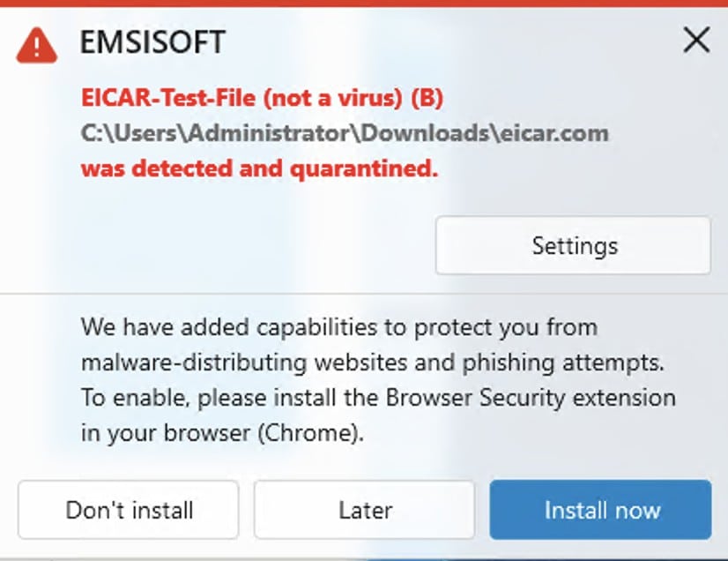Viewport: 728px width, 561px height.
Task: Click "We have added capabilities" sentence line
Action: click(339, 327)
